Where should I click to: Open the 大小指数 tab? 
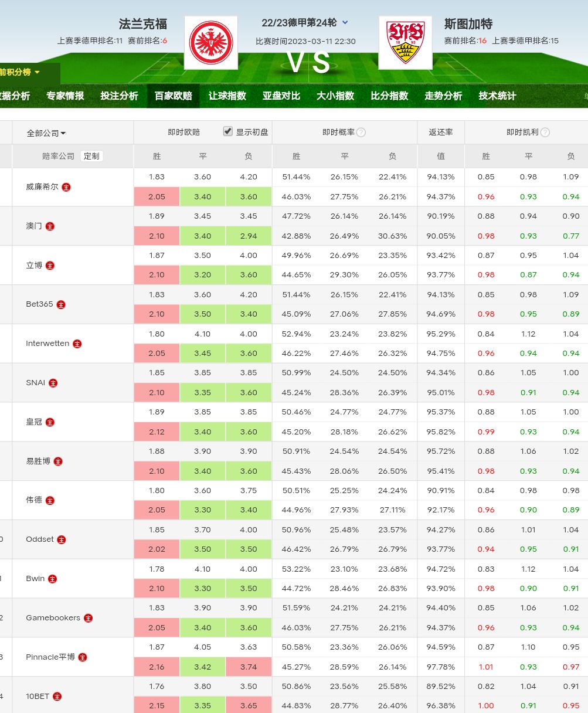click(335, 96)
